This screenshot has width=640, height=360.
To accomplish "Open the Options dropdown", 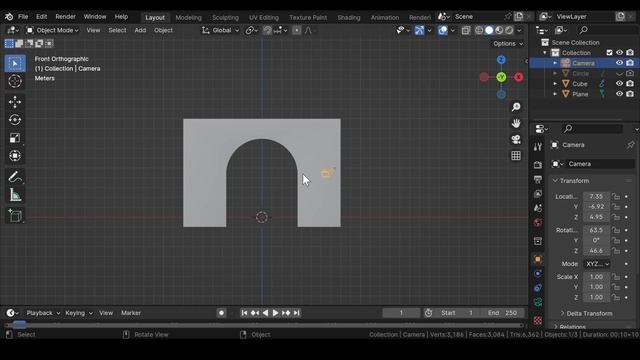I will [x=508, y=44].
